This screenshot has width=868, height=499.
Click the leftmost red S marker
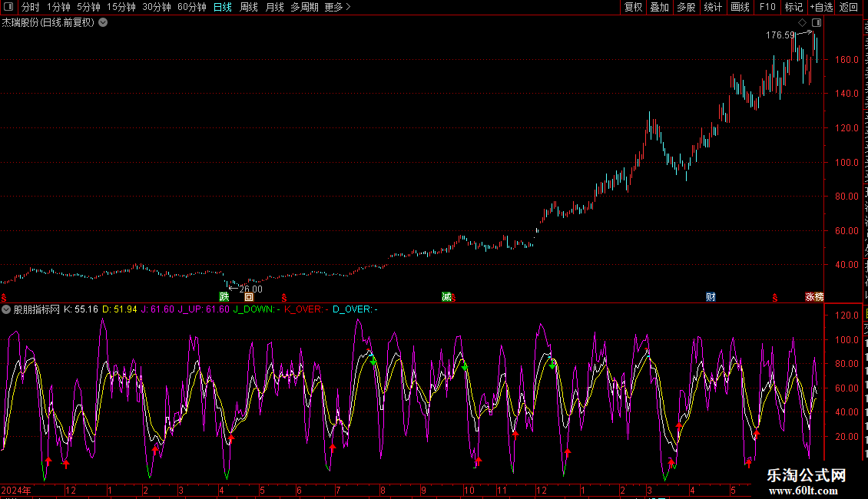click(4, 298)
